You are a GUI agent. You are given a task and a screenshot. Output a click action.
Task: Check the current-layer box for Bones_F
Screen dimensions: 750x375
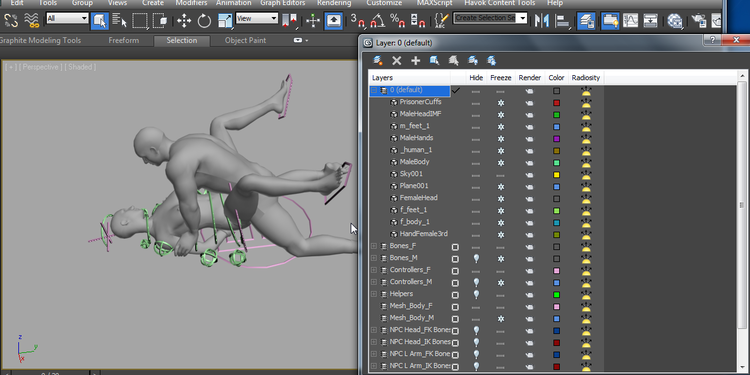point(455,247)
